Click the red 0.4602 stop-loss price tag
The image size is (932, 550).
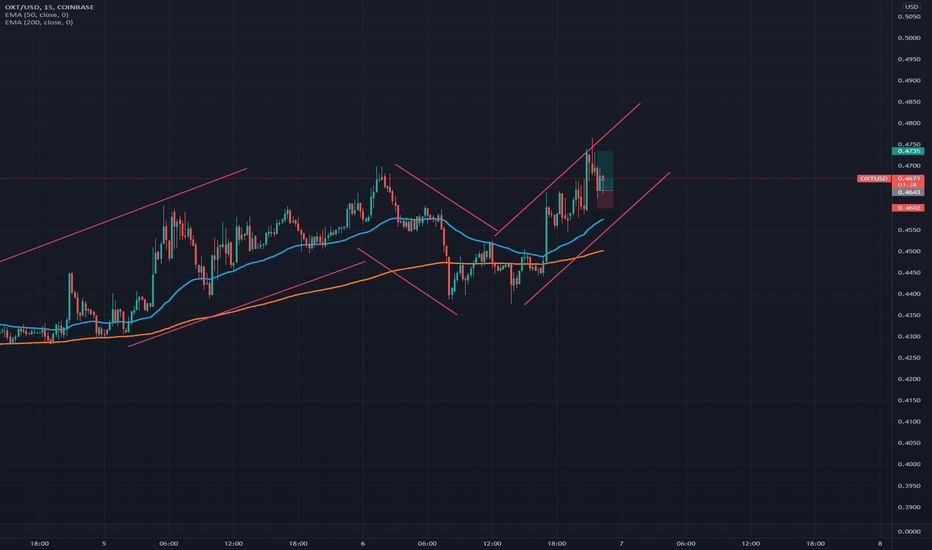point(908,208)
